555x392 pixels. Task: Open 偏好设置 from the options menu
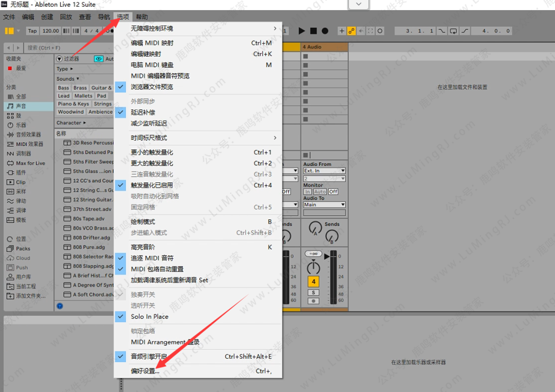click(x=145, y=371)
